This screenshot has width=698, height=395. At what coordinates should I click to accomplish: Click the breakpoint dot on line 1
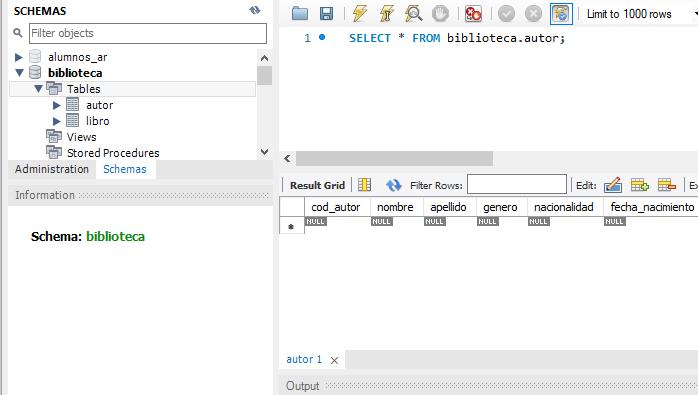(322, 37)
